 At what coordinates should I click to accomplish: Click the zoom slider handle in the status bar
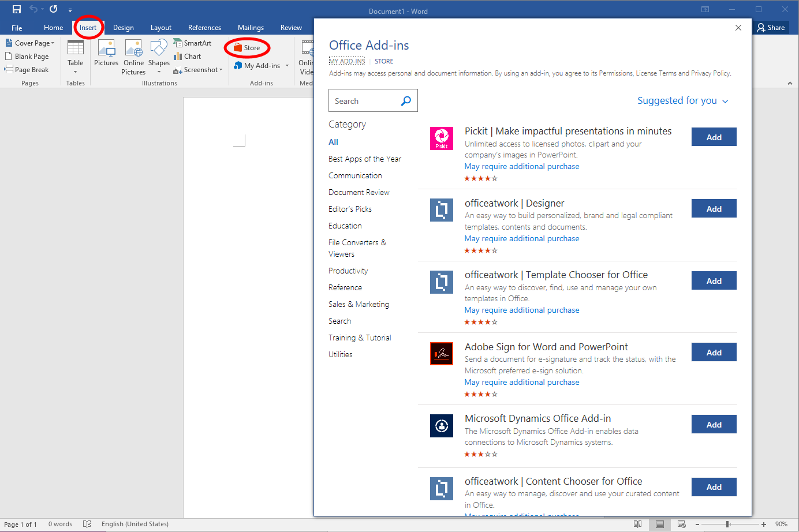coord(727,524)
